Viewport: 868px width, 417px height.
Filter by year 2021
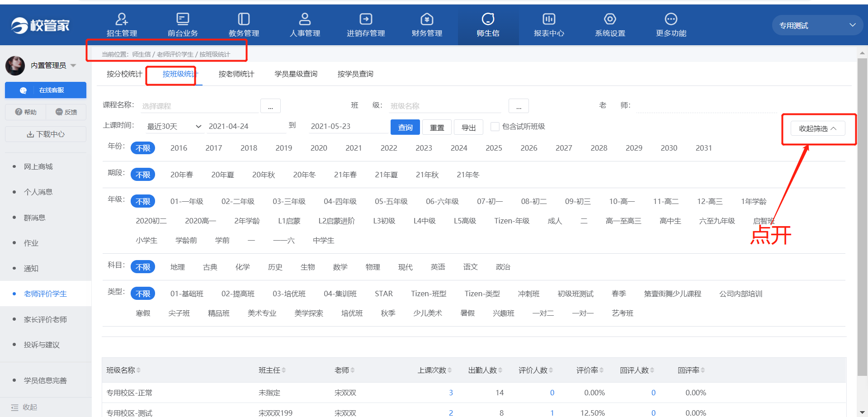[x=354, y=148]
